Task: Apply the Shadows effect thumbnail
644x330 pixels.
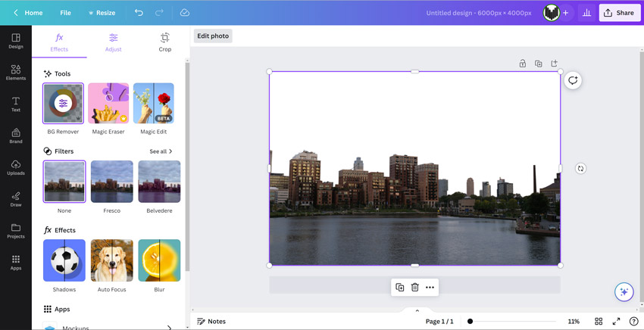Action: click(x=64, y=260)
